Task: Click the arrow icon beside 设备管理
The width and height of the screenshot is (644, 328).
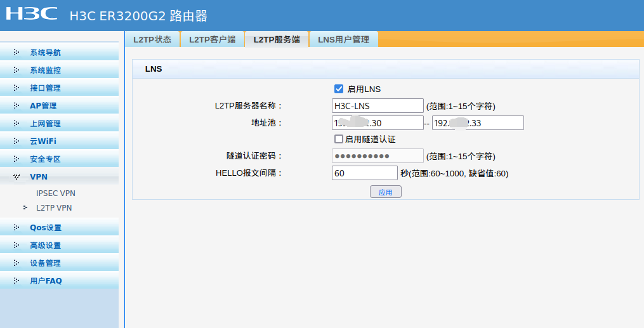Action: coord(16,263)
